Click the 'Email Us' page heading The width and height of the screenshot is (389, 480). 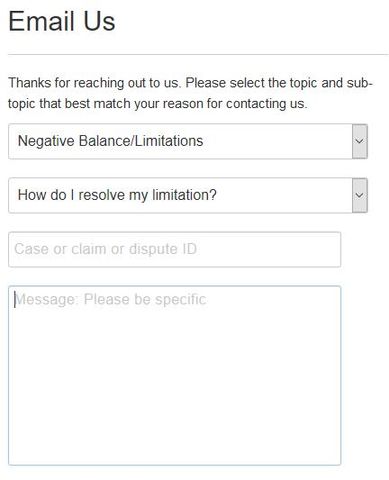point(62,21)
